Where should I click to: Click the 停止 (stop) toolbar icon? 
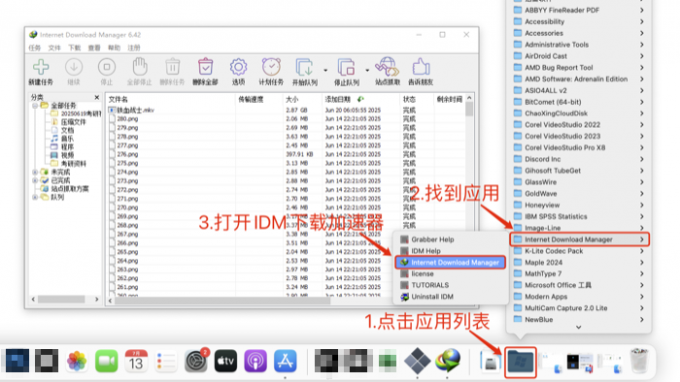pos(107,67)
